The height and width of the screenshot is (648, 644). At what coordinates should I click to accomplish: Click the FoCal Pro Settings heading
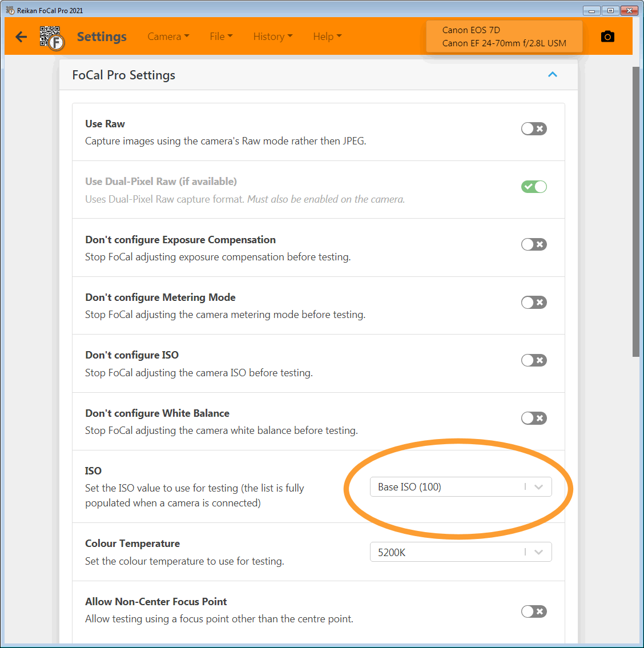click(123, 75)
